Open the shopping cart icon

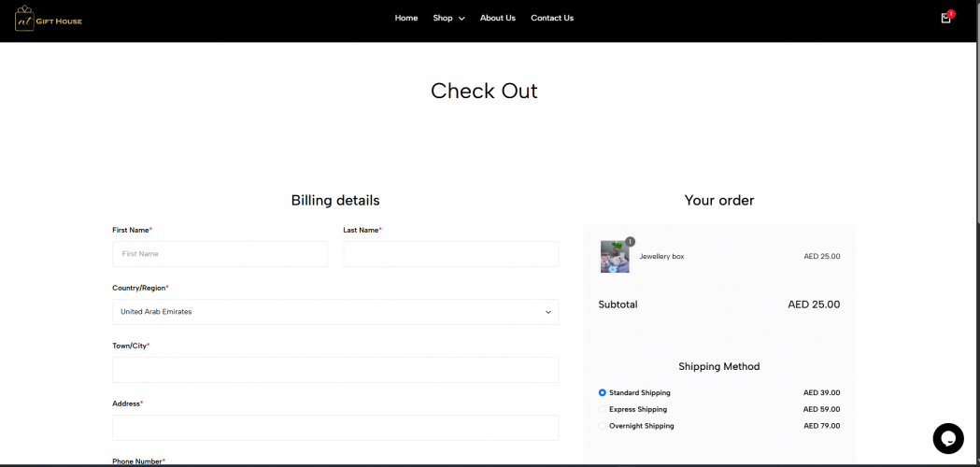(945, 19)
